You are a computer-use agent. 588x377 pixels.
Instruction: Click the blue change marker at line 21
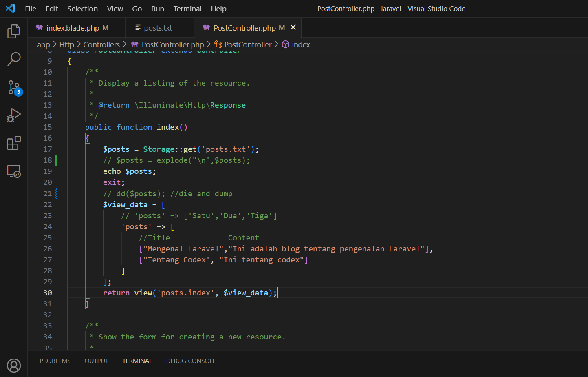pos(56,194)
